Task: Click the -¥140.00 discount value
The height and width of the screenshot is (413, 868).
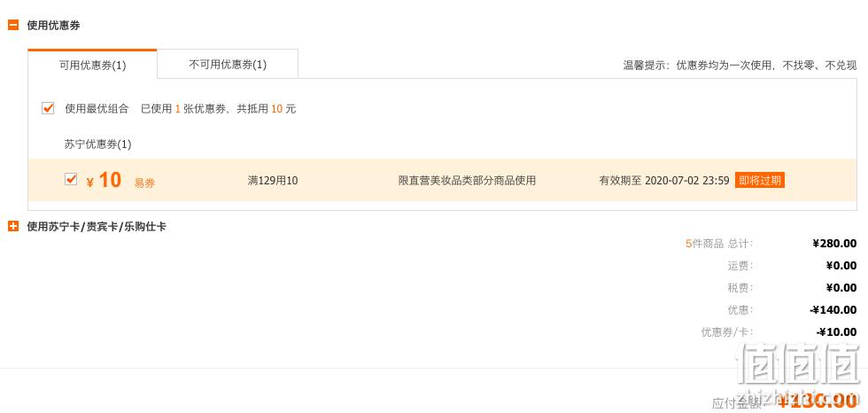Action: click(x=833, y=310)
